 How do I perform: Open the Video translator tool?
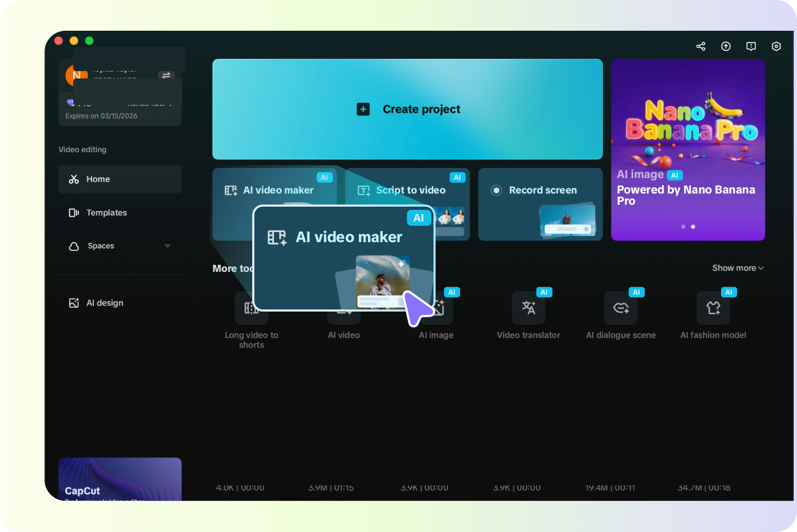coord(528,308)
